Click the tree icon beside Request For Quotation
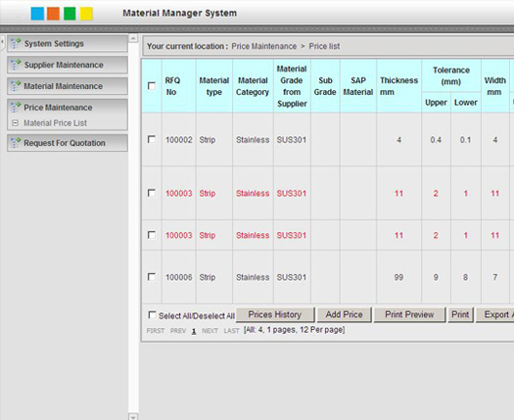Viewport: 514px width, 420px height. click(16, 143)
